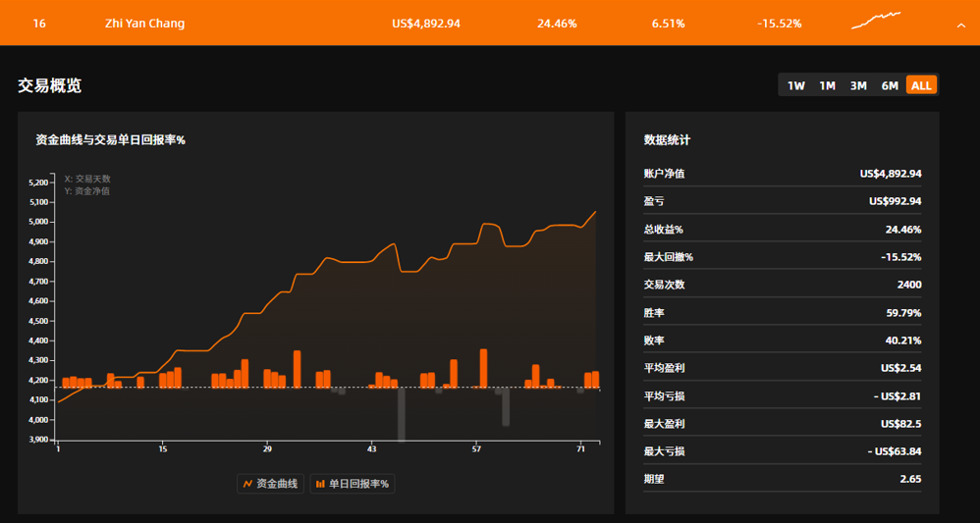The height and width of the screenshot is (524, 980).
Task: Toggle the 单日回报率% legend bars
Action: (x=352, y=484)
